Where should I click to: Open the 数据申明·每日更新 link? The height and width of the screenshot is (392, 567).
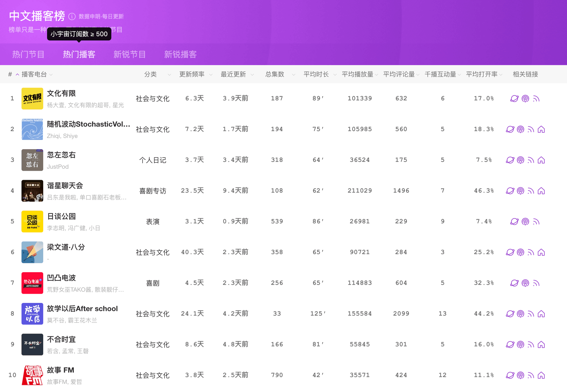[101, 17]
